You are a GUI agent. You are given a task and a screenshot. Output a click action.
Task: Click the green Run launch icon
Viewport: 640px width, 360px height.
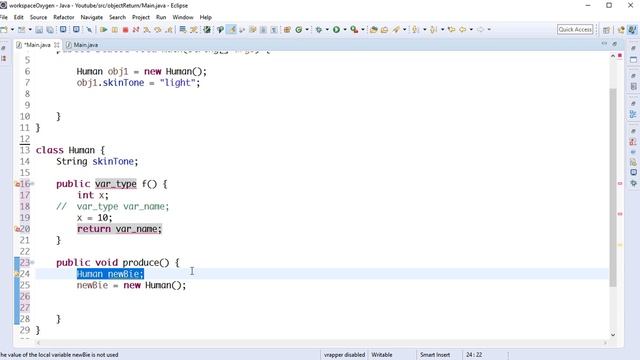coord(336,29)
